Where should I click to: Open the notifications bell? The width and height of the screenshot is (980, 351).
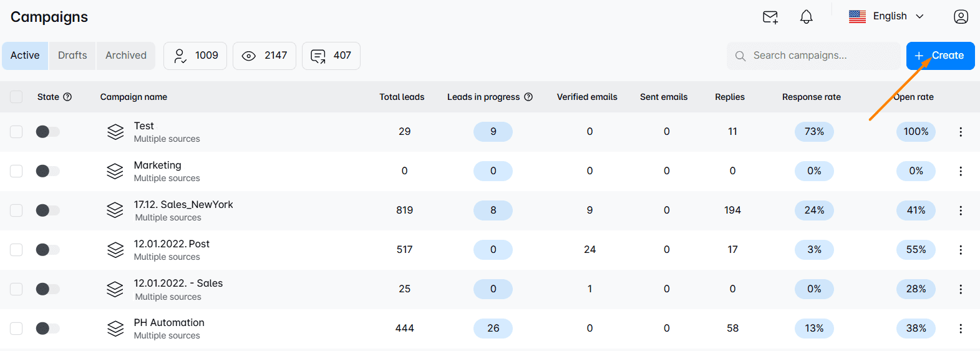coord(806,17)
